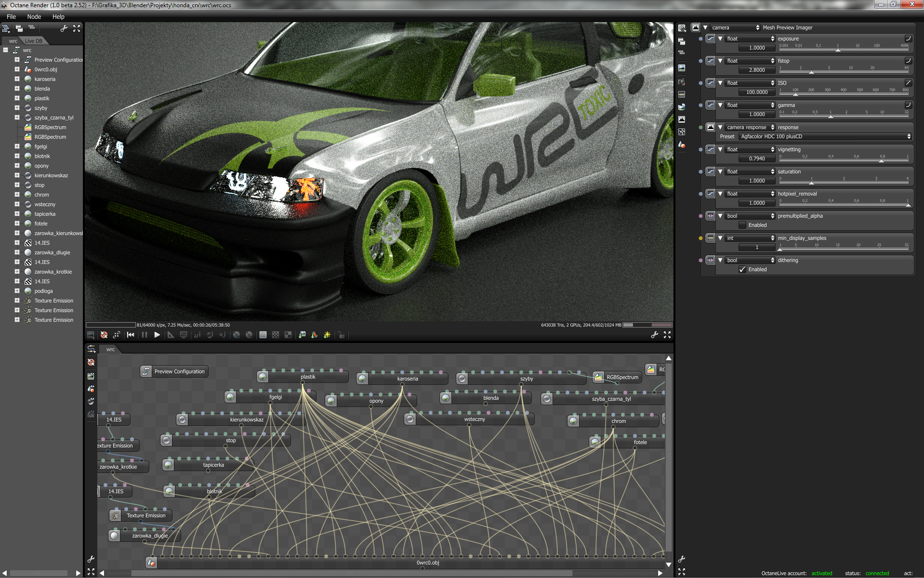Expand the karoseria tree node
The image size is (924, 578).
[x=17, y=79]
